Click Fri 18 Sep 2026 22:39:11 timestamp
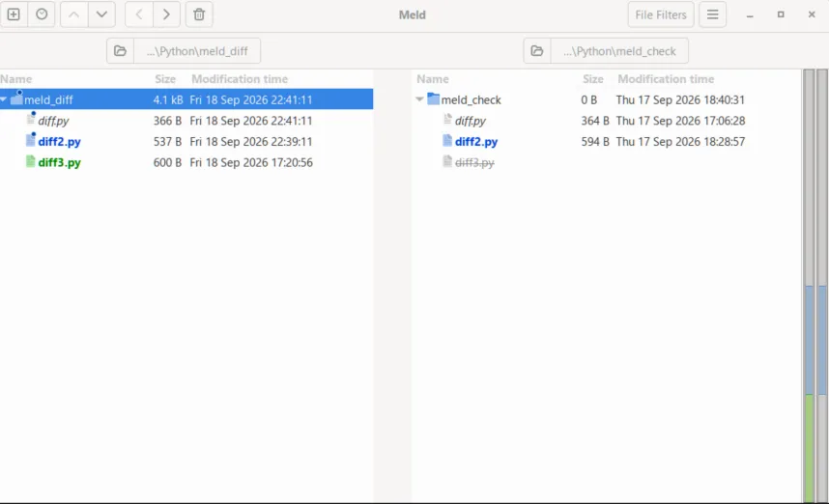The width and height of the screenshot is (829, 504). [x=251, y=142]
